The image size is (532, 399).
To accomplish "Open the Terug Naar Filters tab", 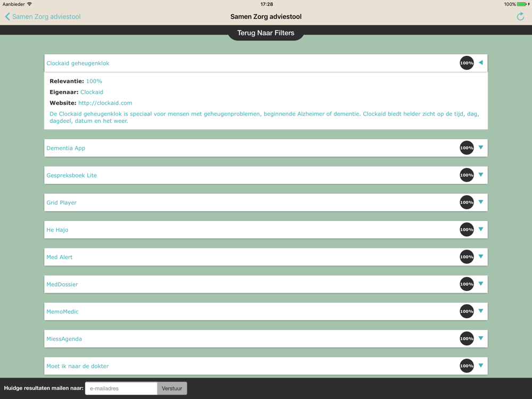I will tap(265, 33).
